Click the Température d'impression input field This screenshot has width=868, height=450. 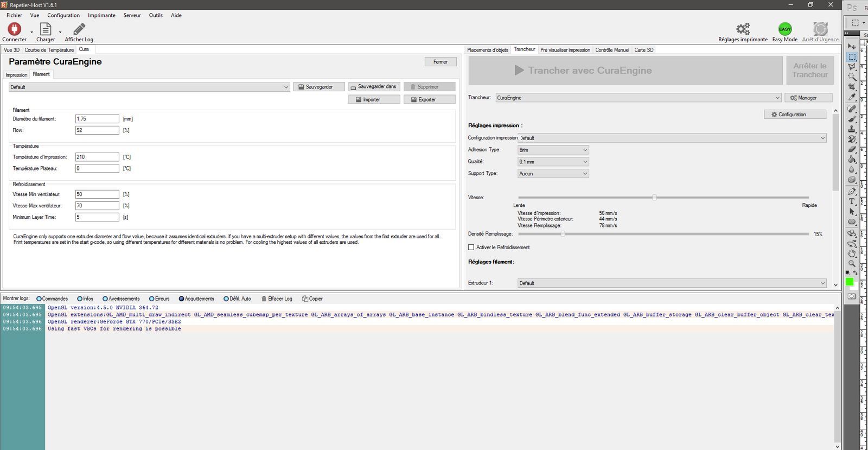coord(97,157)
